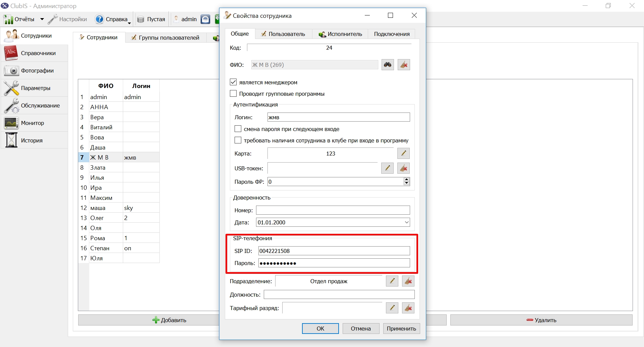
Task: Click the Применить button
Action: [401, 329]
